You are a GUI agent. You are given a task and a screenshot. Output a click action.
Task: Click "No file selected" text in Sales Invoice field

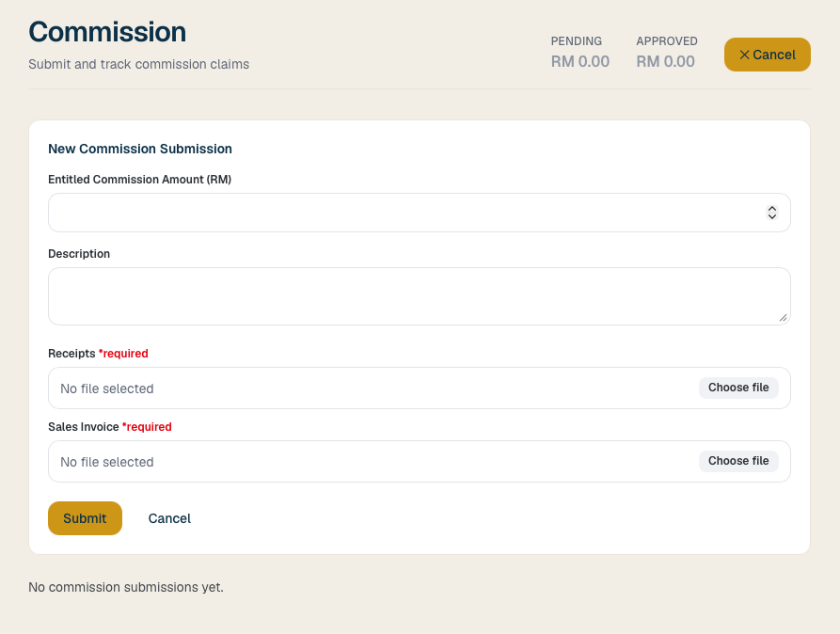click(x=107, y=462)
